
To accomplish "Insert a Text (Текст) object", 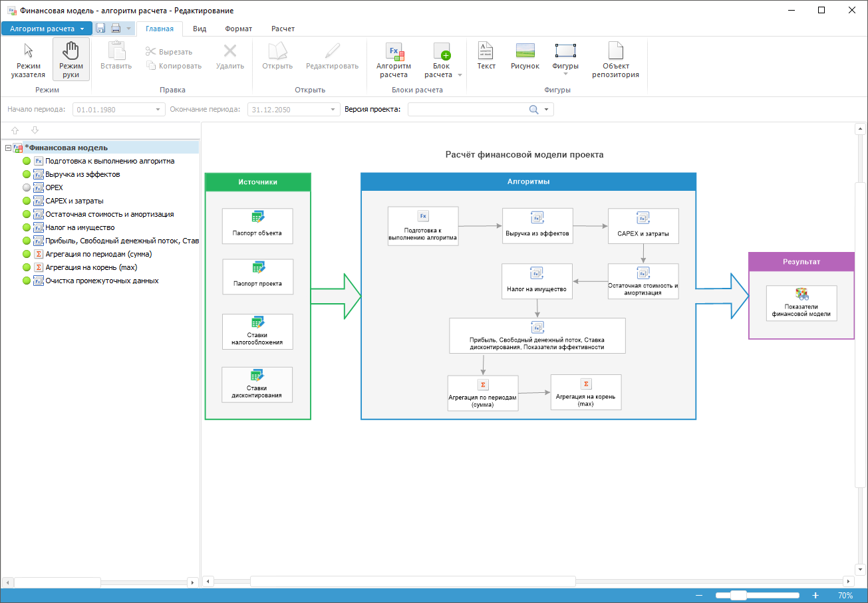I will [x=486, y=57].
